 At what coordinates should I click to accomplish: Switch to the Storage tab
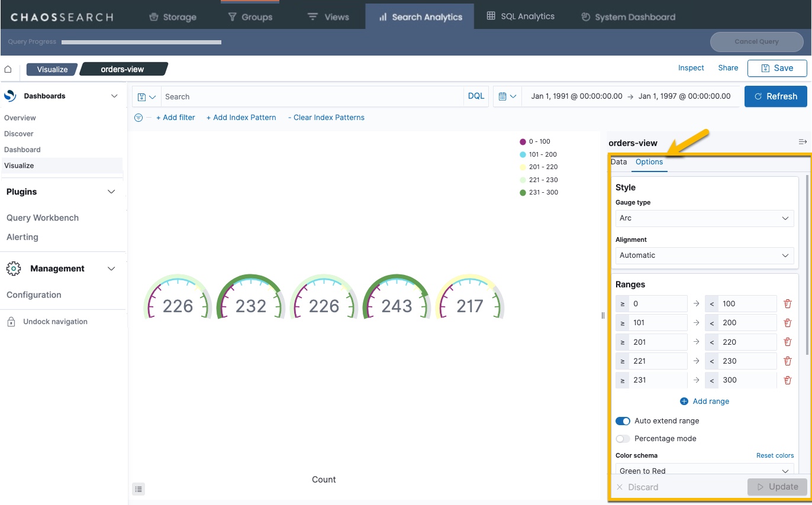[172, 17]
